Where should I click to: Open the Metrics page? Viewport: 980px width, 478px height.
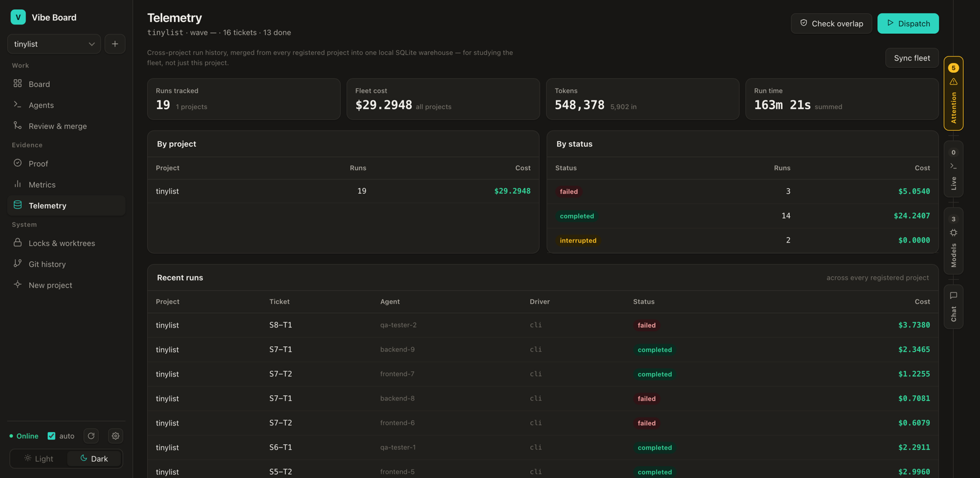[x=66, y=185]
